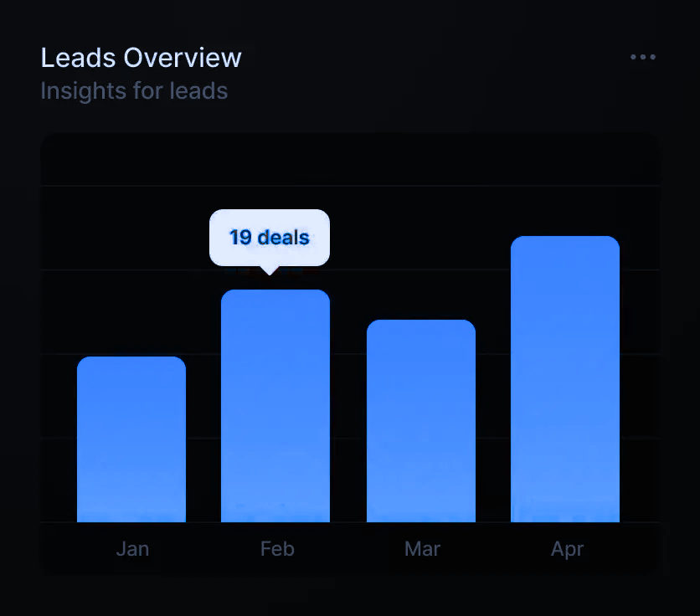The width and height of the screenshot is (700, 616).
Task: Click the tooltip pointer arrow above Feb
Action: tap(269, 270)
